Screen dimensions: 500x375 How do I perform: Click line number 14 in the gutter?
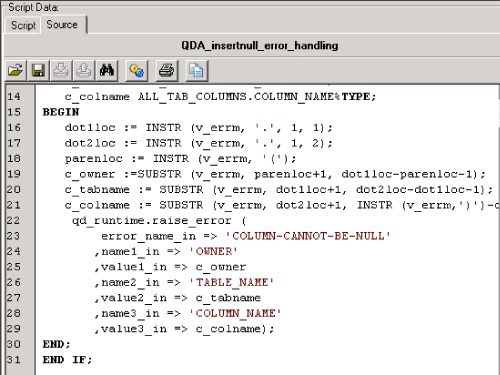pos(14,96)
